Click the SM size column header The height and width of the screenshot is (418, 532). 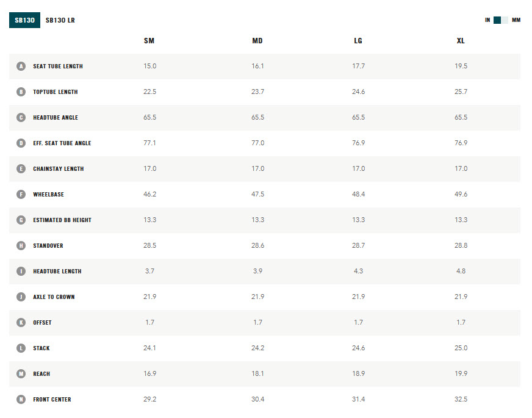pyautogui.click(x=149, y=41)
